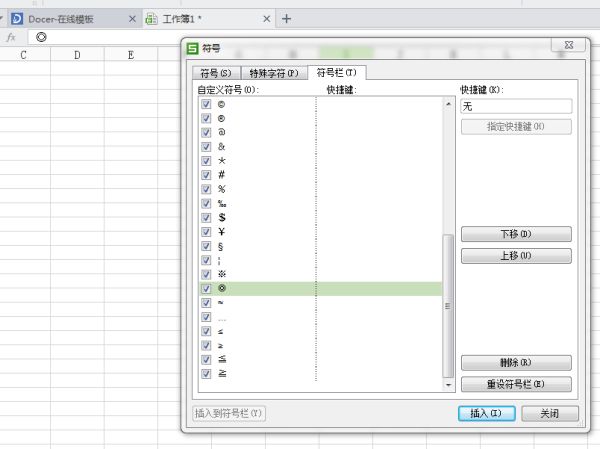Toggle the ※ symbol checkbox
Screen dimensions: 600x449
[x=206, y=274]
